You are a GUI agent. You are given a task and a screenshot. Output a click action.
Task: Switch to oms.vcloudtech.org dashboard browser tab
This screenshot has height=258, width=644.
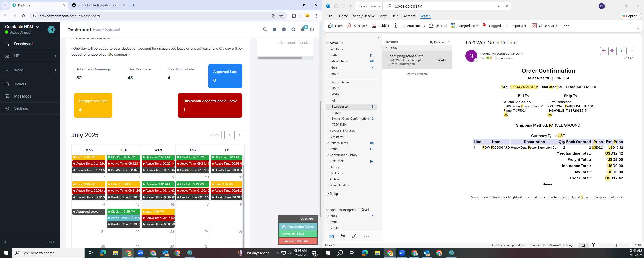pyautogui.click(x=98, y=5)
